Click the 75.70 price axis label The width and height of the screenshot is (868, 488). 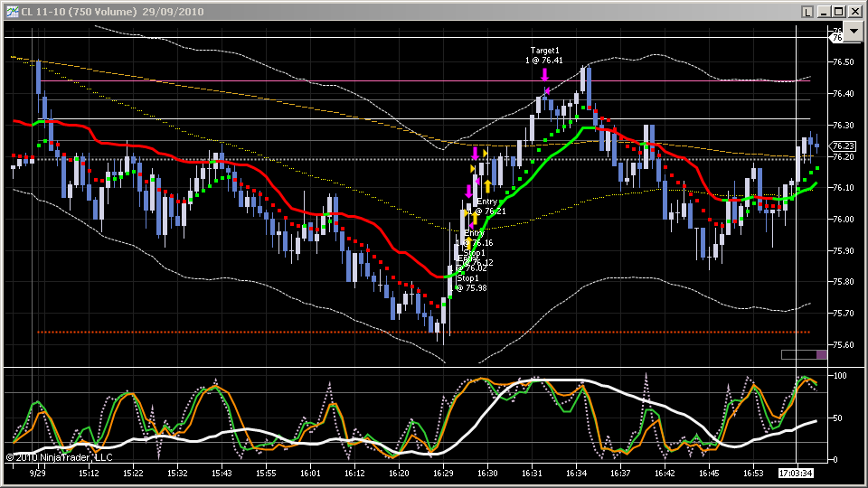(843, 314)
